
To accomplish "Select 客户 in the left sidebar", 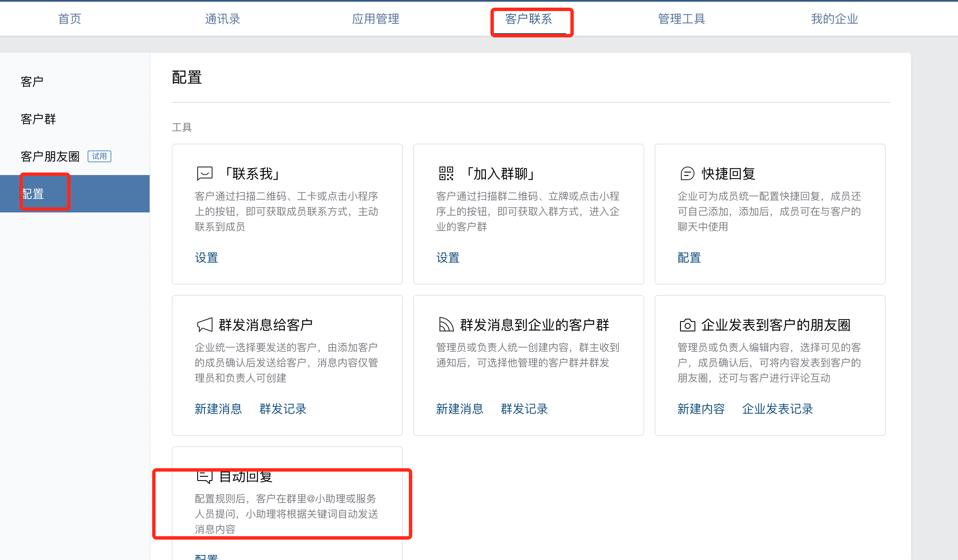I will (x=32, y=82).
